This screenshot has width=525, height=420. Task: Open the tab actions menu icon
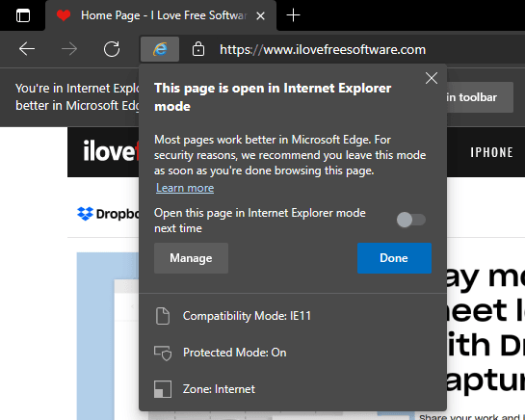click(23, 15)
